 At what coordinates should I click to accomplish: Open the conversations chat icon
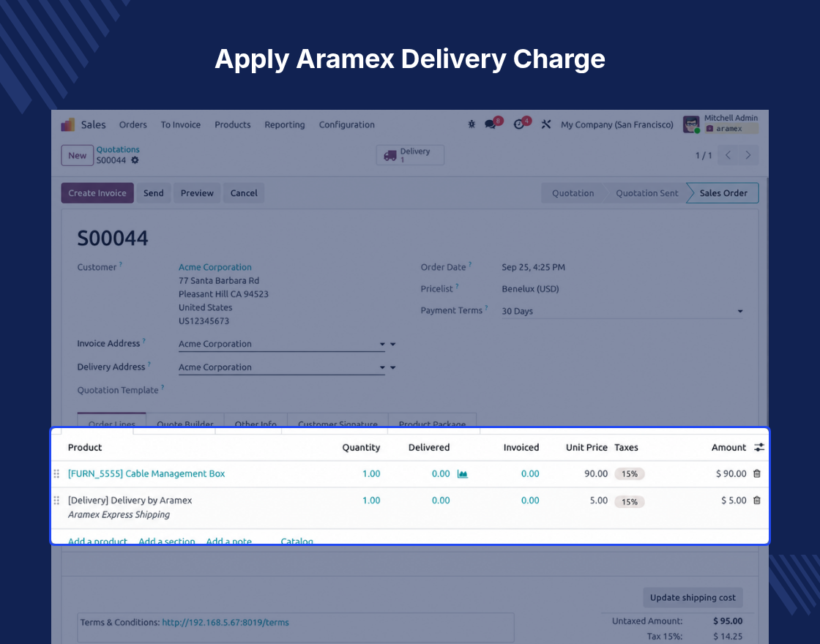pyautogui.click(x=490, y=124)
